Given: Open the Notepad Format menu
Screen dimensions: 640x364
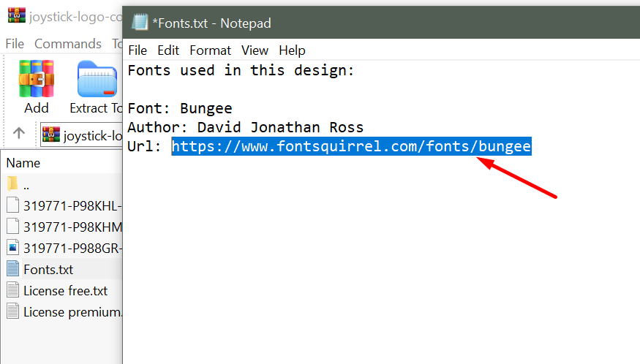Looking at the screenshot, I should click(x=210, y=50).
